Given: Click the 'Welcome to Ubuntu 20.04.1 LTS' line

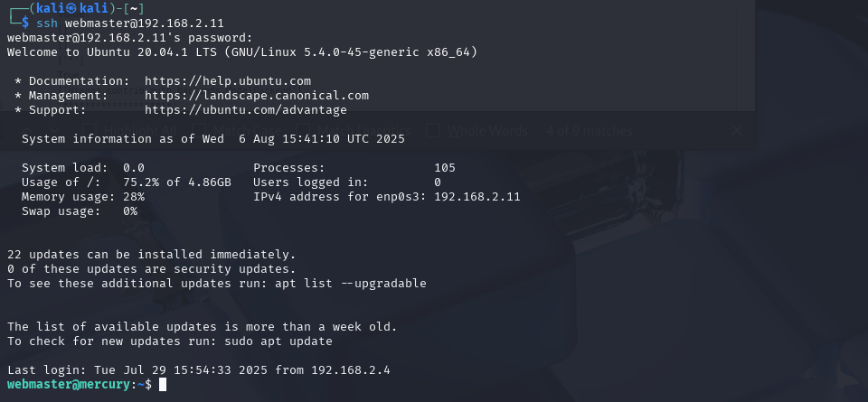Looking at the screenshot, I should tap(242, 52).
